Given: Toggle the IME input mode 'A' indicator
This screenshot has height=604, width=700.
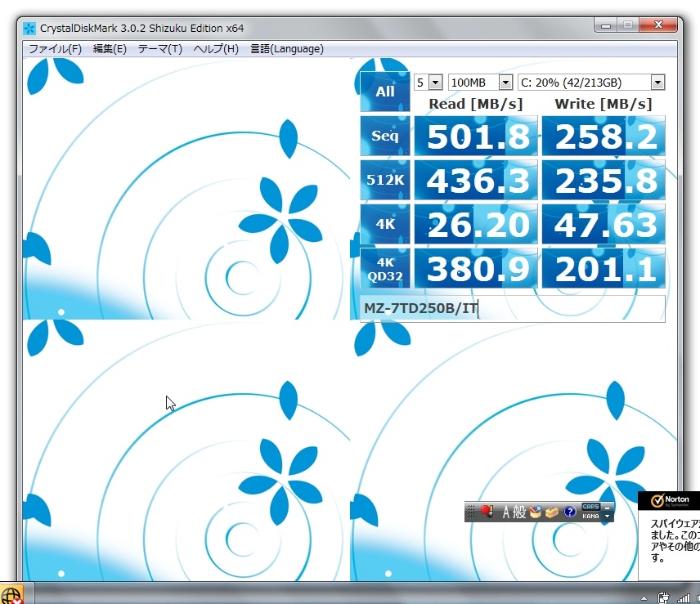Looking at the screenshot, I should coord(506,512).
